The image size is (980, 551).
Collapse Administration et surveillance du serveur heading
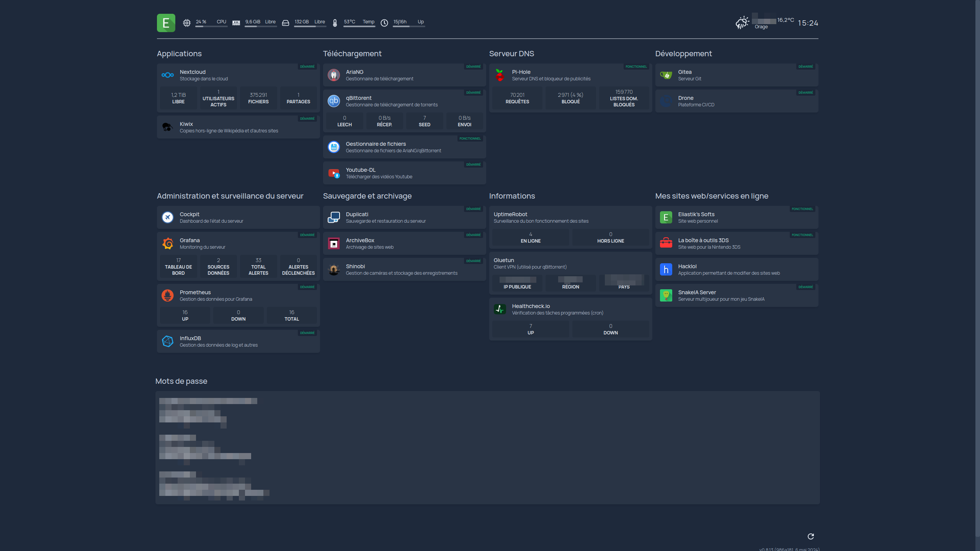(x=230, y=196)
